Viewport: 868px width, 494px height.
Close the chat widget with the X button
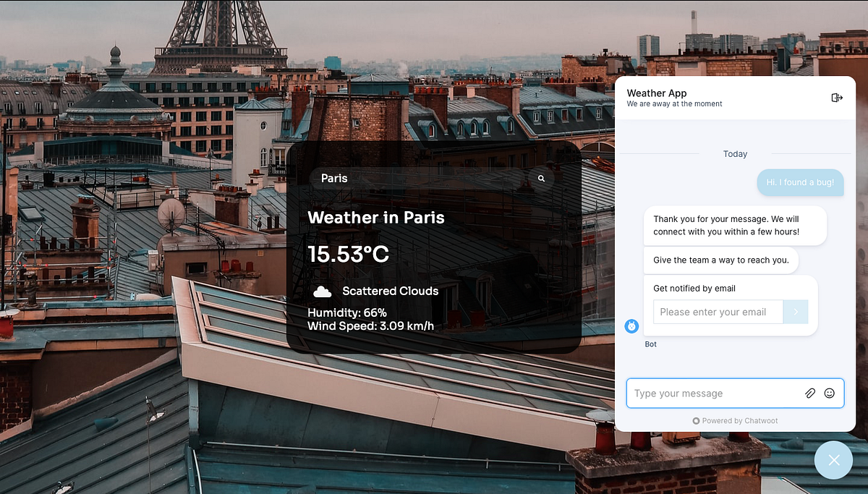pyautogui.click(x=833, y=460)
